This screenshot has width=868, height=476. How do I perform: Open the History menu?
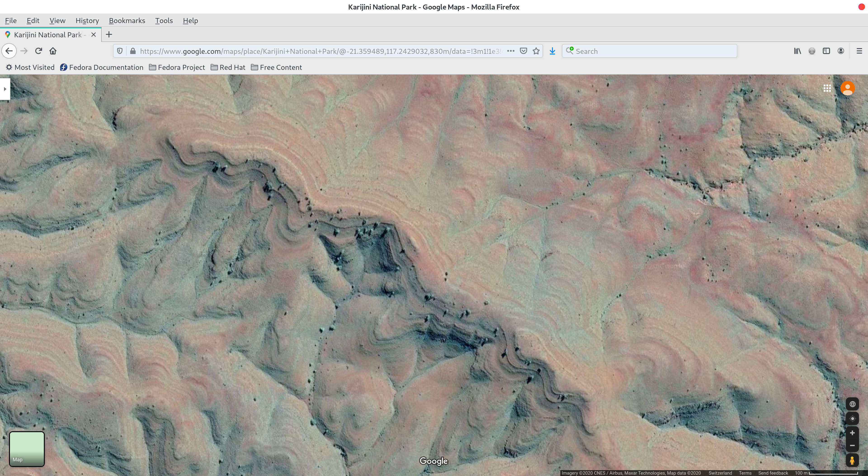[x=87, y=21]
